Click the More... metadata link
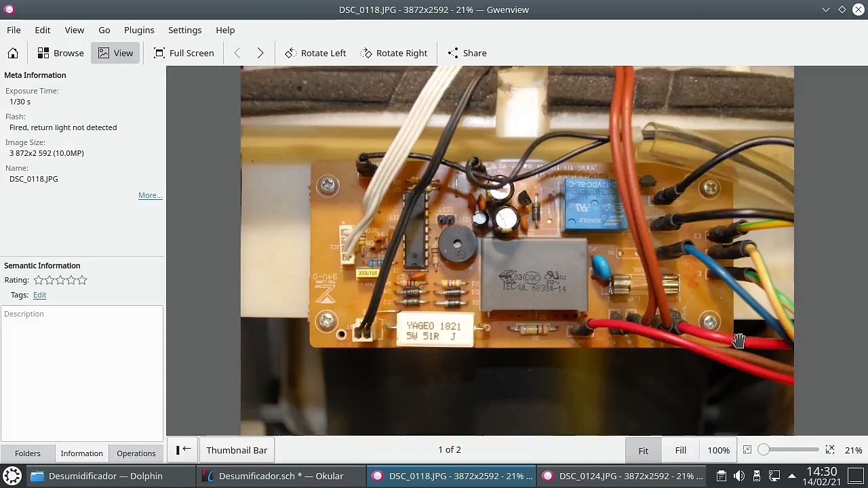The image size is (868, 488). (x=151, y=195)
